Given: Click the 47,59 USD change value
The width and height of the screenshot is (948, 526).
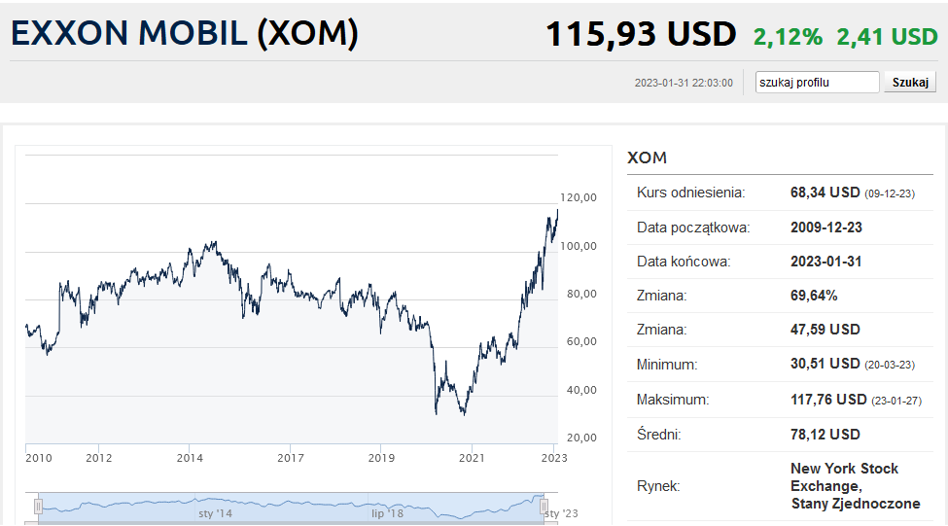Looking at the screenshot, I should [825, 330].
